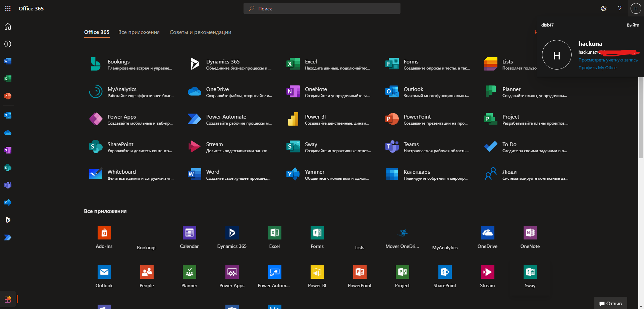Screen dimensions: 644x309
Task: Launch Planner from the Все приложения grid
Action: pos(190,277)
